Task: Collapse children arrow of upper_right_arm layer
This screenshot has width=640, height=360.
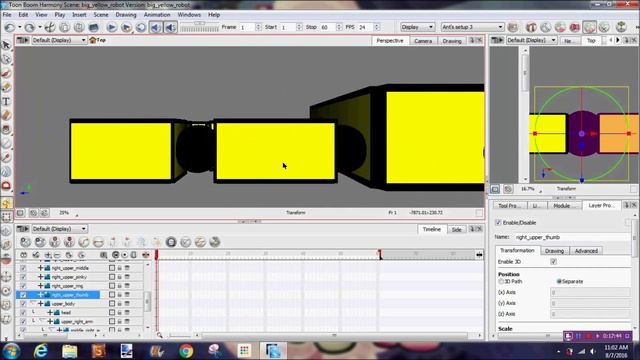Action: click(x=42, y=322)
